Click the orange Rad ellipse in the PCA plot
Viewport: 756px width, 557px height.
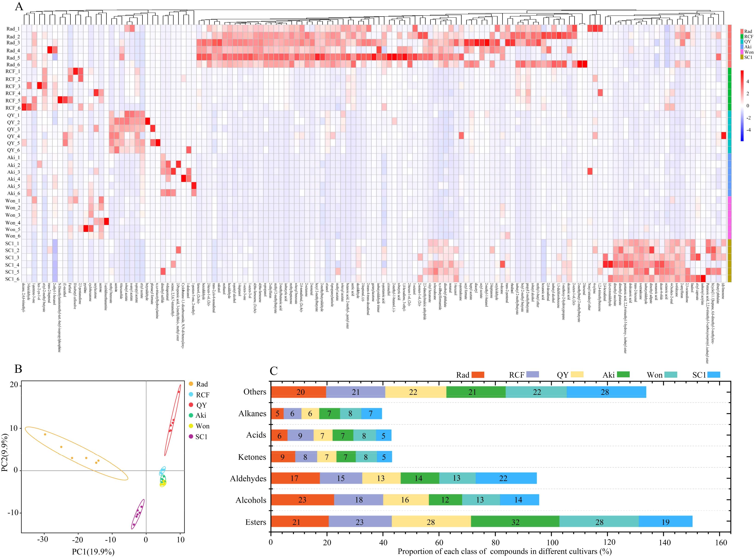pyautogui.click(x=77, y=454)
